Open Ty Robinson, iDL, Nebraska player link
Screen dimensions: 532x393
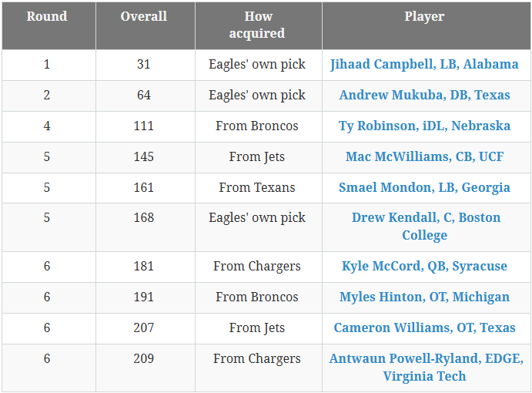point(424,126)
